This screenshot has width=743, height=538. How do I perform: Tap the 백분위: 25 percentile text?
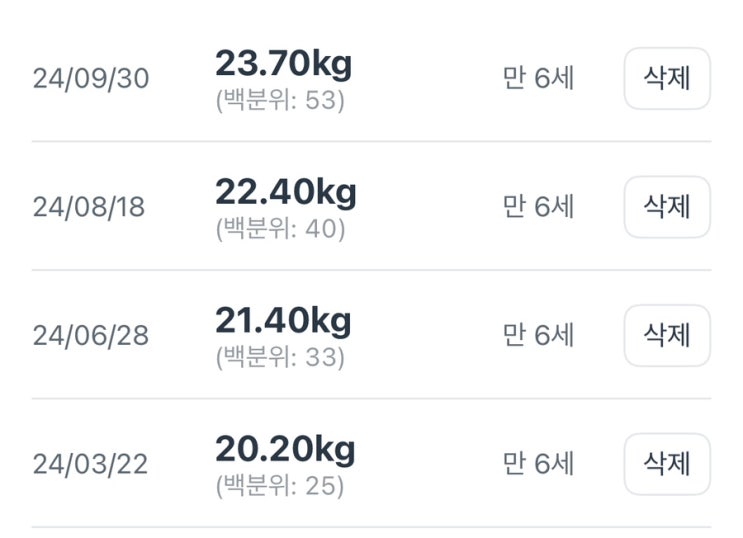[x=280, y=486]
